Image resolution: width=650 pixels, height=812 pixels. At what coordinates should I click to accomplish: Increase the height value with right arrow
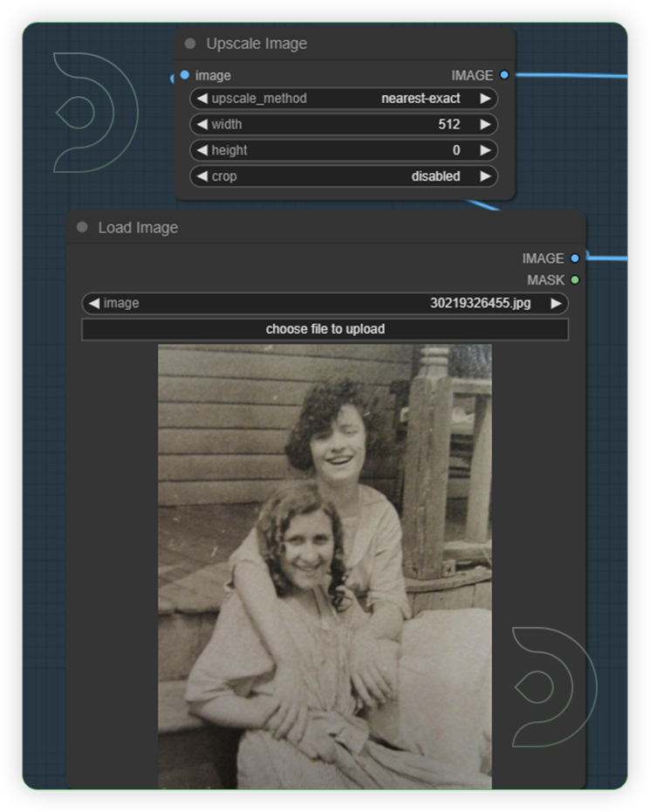pos(485,150)
